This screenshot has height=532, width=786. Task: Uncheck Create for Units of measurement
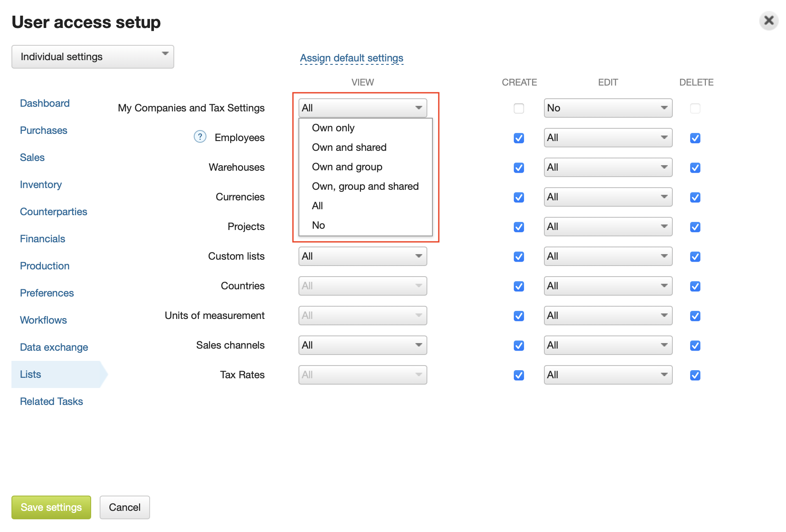[x=519, y=316]
